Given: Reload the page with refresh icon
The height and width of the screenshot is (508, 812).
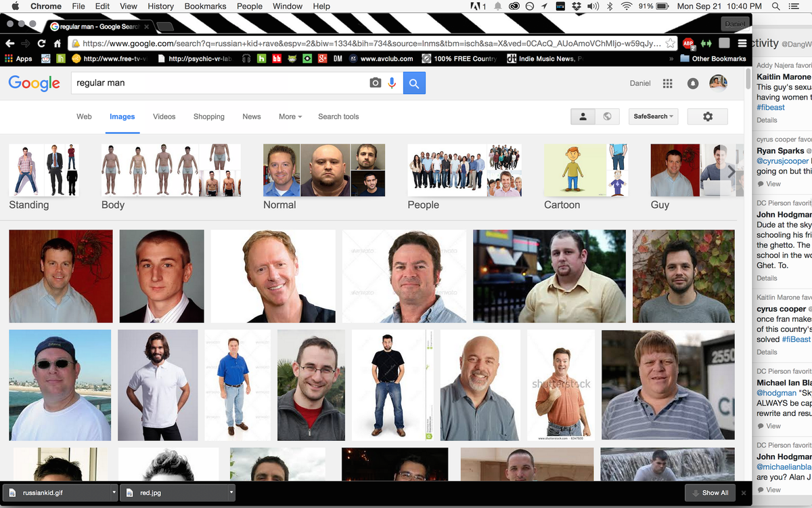Looking at the screenshot, I should (x=42, y=43).
